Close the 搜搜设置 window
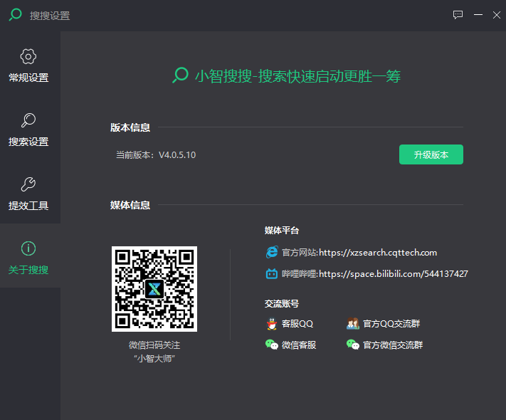Viewport: 506px width, 420px height. pos(496,15)
